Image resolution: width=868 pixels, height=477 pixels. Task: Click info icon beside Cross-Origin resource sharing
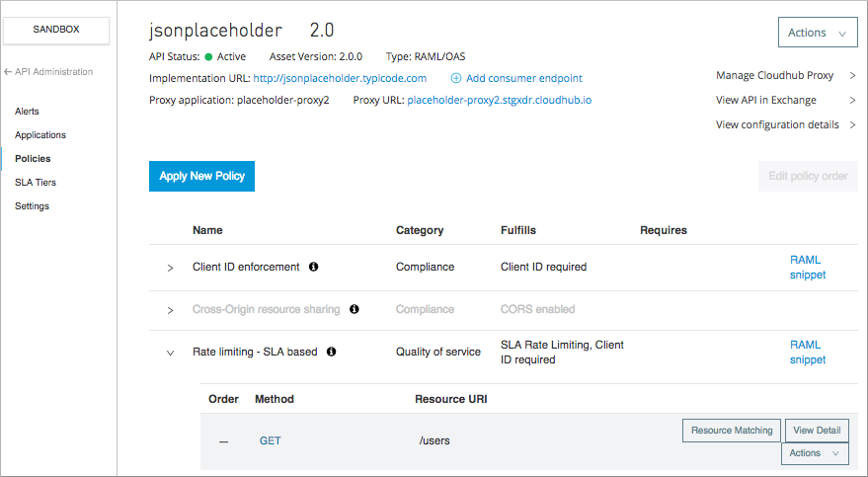click(355, 309)
